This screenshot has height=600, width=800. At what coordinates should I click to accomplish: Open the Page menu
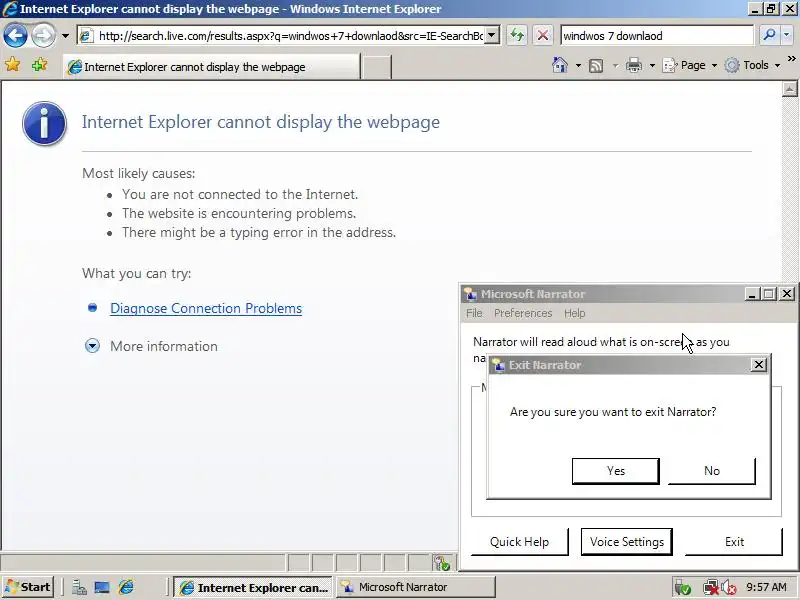point(689,65)
